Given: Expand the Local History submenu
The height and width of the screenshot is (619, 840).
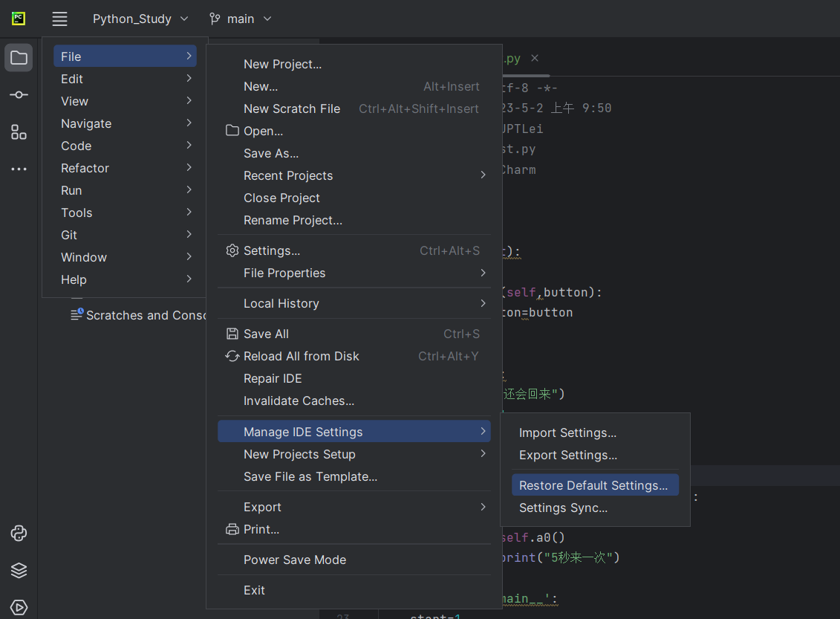Looking at the screenshot, I should pos(484,303).
